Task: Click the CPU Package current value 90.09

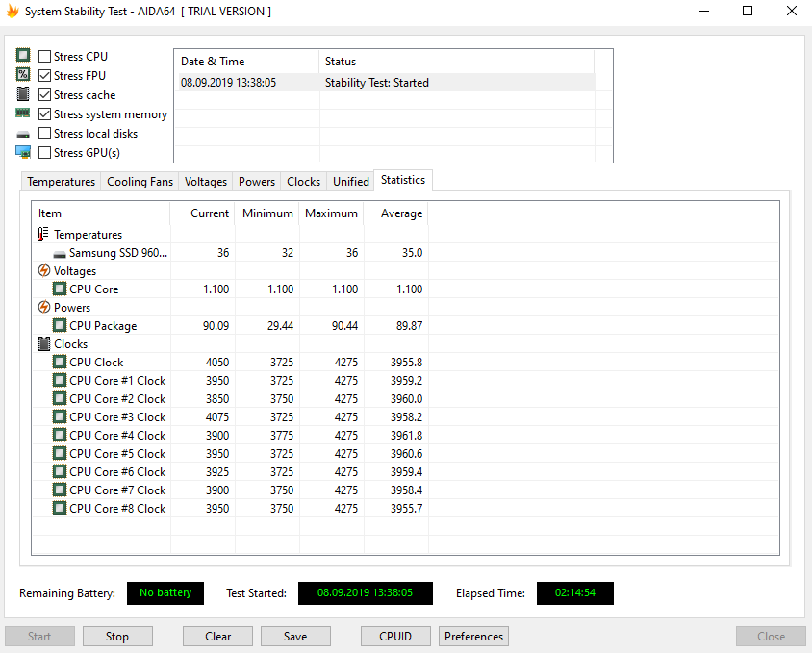Action: 216,326
